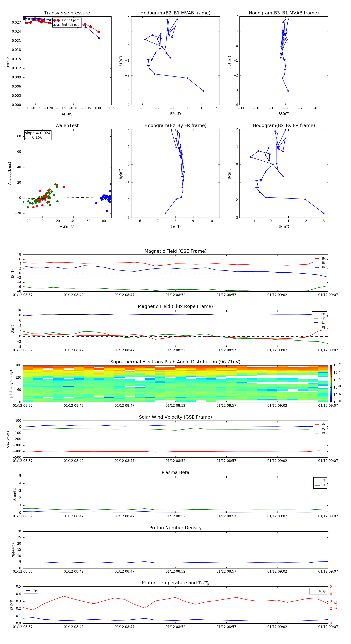351x644 pixels.
Task: Click the 'Transverse pressure' plot title
Action: tap(67, 13)
